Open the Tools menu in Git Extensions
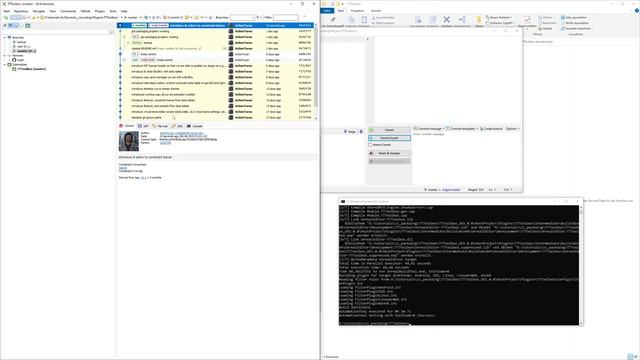The height and width of the screenshot is (360, 640). tap(113, 11)
